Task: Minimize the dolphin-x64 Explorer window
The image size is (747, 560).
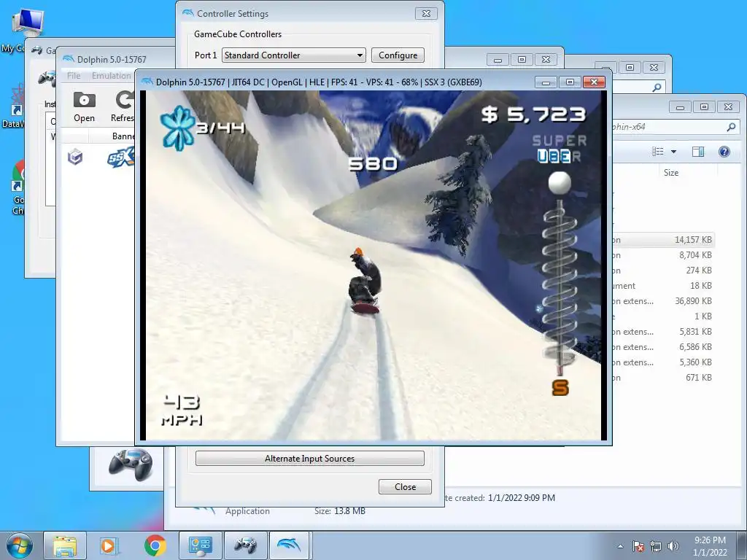Action: point(680,107)
